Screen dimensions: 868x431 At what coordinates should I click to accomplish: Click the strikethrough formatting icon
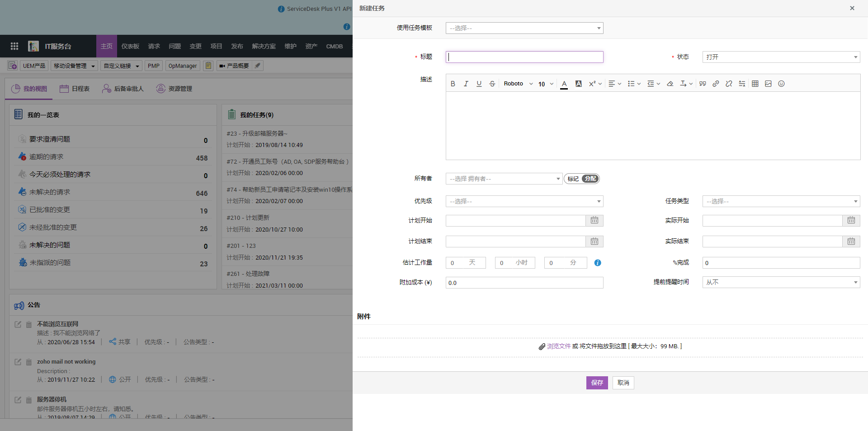click(492, 84)
